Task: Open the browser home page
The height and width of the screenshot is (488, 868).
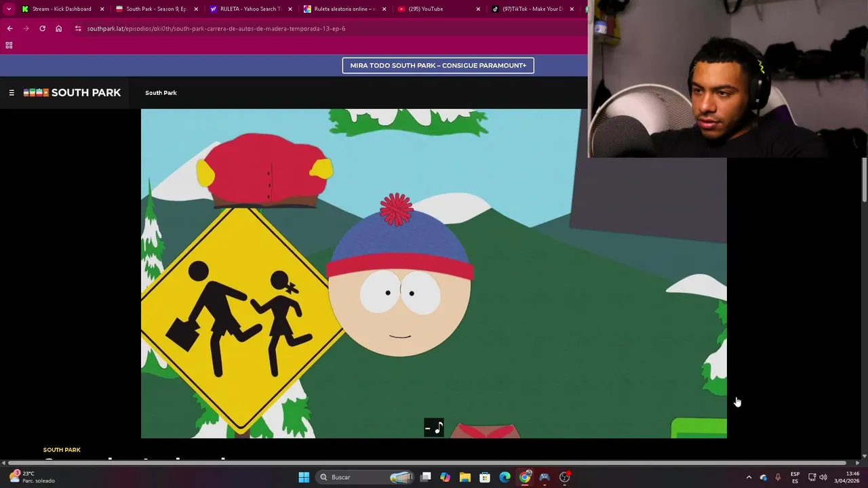Action: 59,28
